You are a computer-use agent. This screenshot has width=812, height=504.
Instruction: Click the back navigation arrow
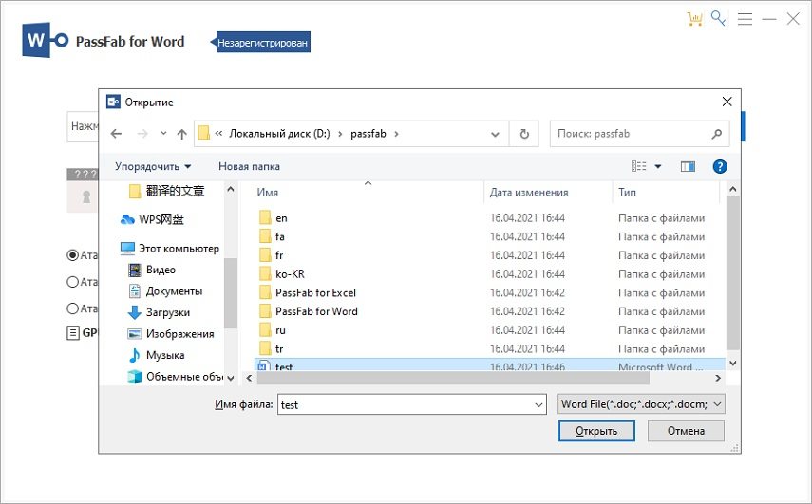(x=116, y=134)
